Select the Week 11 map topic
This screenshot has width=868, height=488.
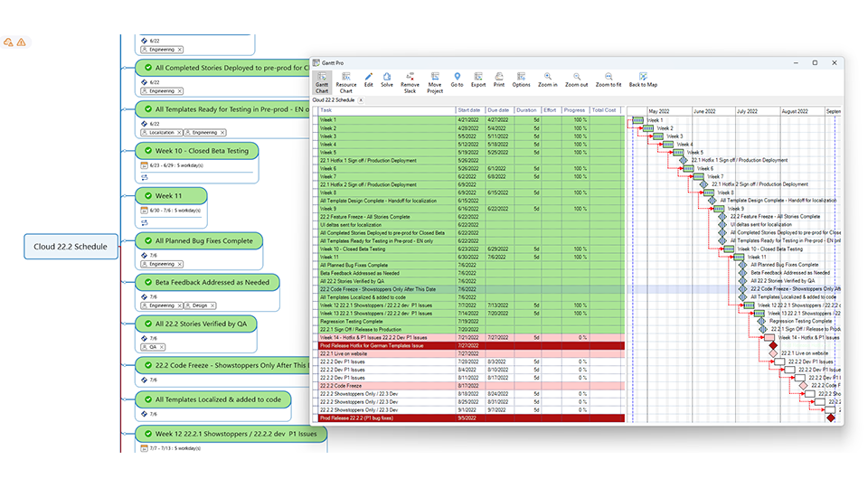point(171,195)
